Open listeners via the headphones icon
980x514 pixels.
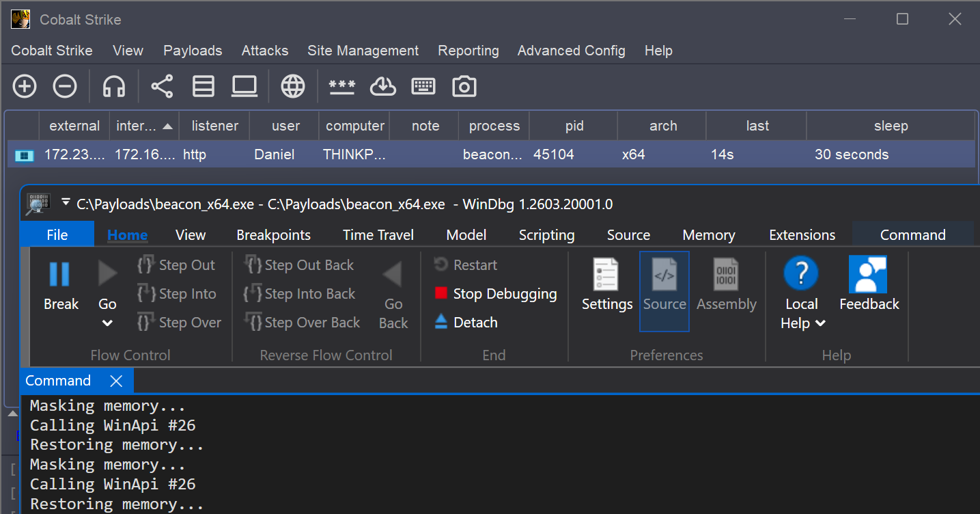pos(114,87)
